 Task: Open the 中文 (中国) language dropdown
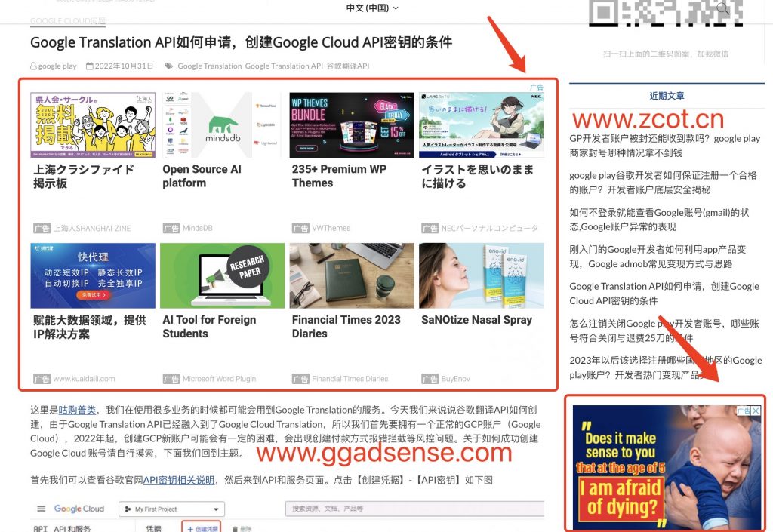tap(371, 8)
